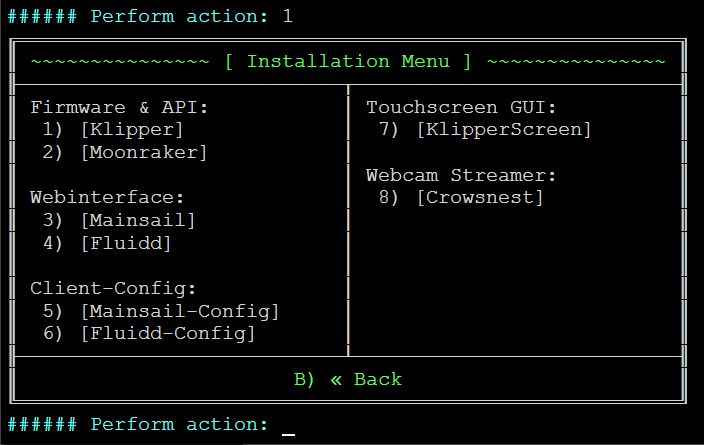704x445 pixels.
Task: Click the Webinterface section heading
Action: 108,197
